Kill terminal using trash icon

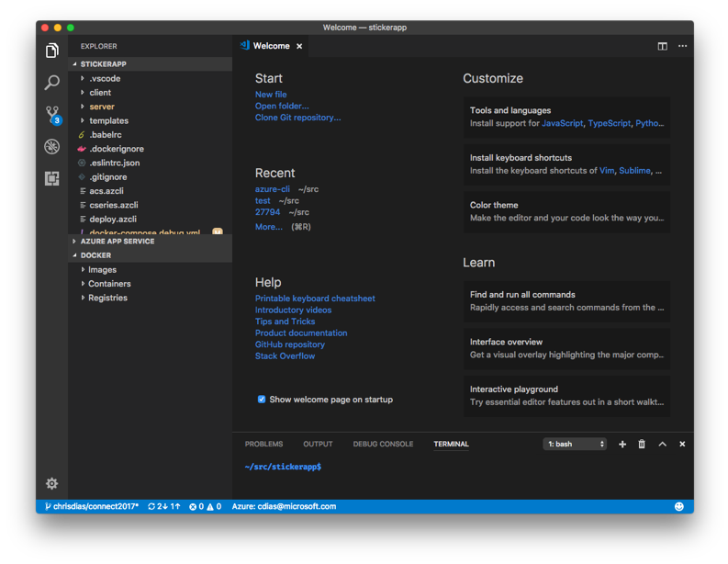642,445
